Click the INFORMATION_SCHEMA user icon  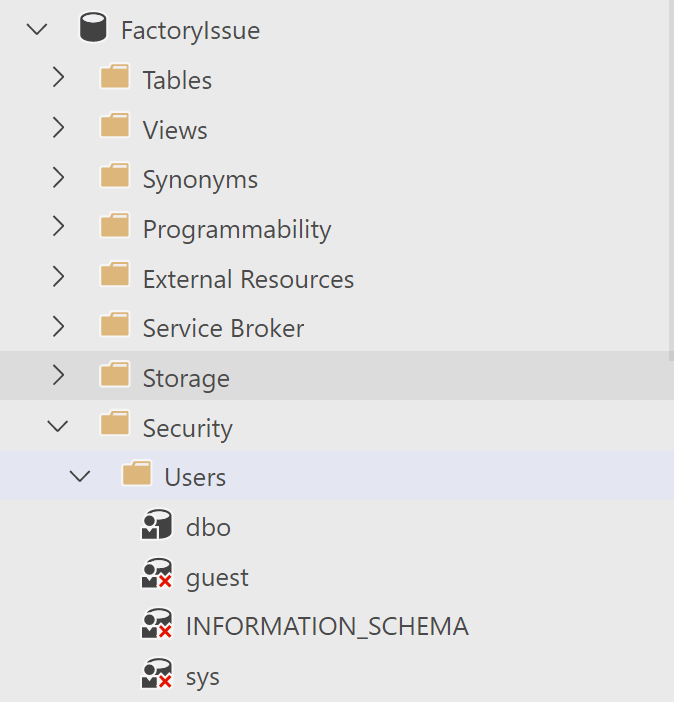[157, 623]
